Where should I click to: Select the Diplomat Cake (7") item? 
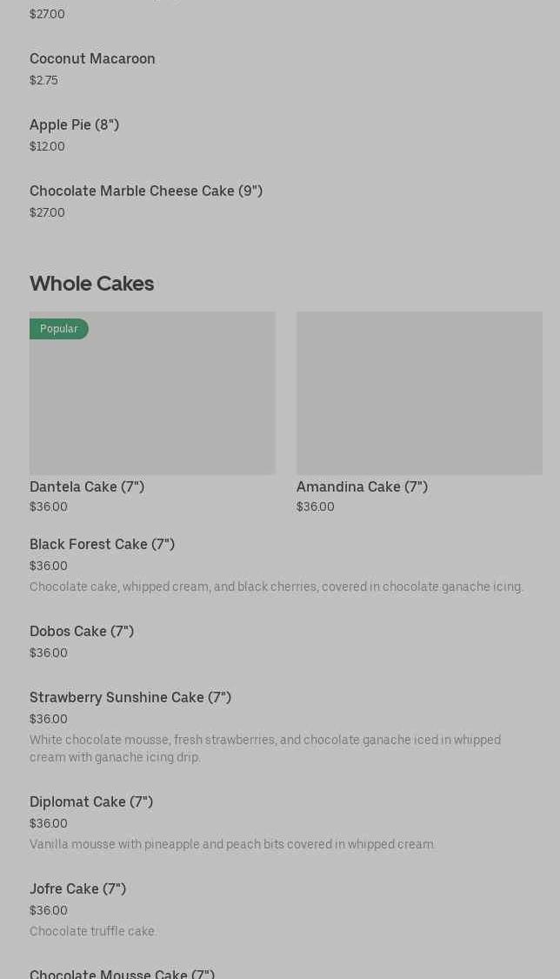pos(91,802)
